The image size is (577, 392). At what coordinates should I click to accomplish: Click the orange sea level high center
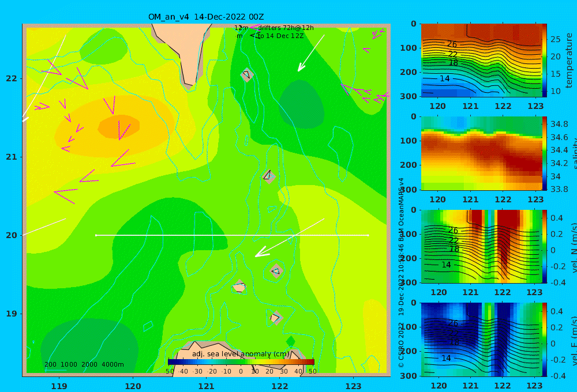pyautogui.click(x=118, y=126)
